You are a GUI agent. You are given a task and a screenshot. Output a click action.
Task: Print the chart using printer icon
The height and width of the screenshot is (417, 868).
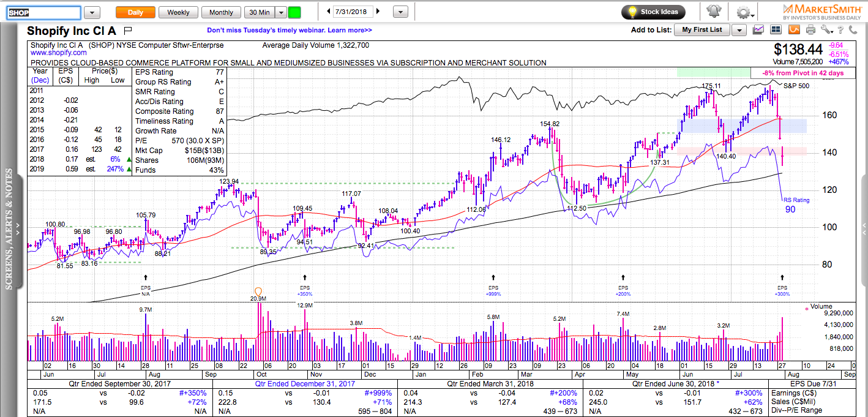tap(810, 29)
